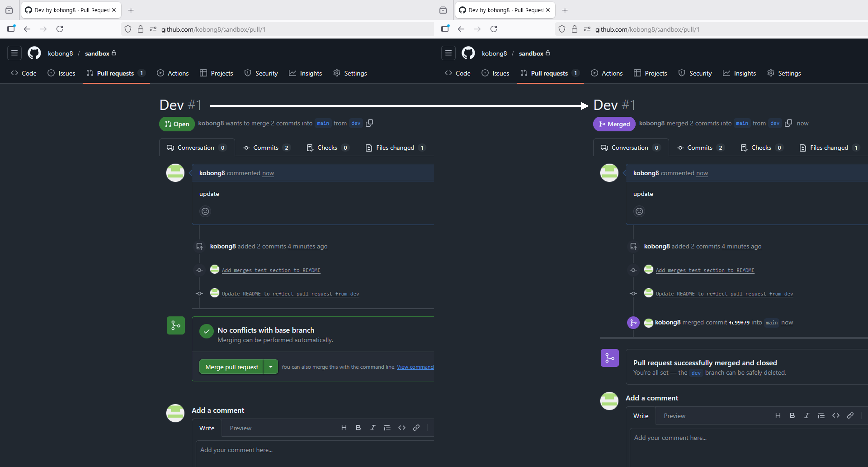Click the copy branch name icon in left page
This screenshot has width=868, height=467.
369,123
